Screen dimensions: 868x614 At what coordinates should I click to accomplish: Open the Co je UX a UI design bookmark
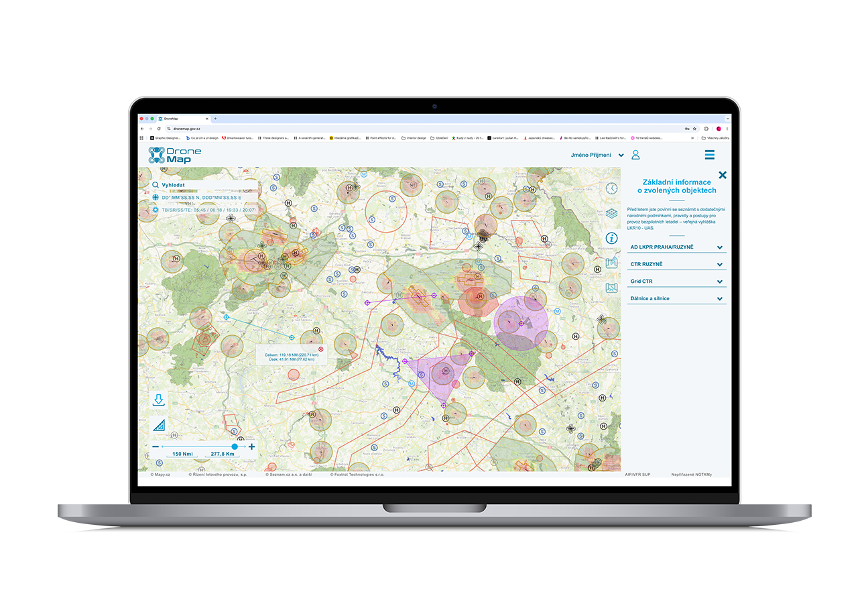(x=202, y=138)
